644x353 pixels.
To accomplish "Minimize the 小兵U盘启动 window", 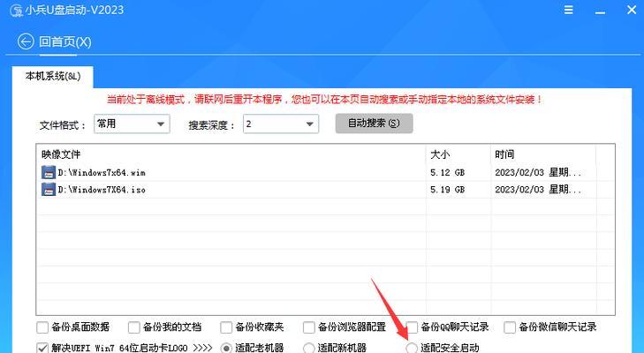I will (x=600, y=12).
